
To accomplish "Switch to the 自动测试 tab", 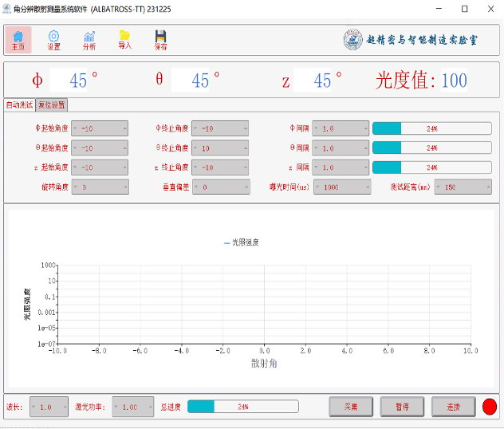I will click(19, 104).
